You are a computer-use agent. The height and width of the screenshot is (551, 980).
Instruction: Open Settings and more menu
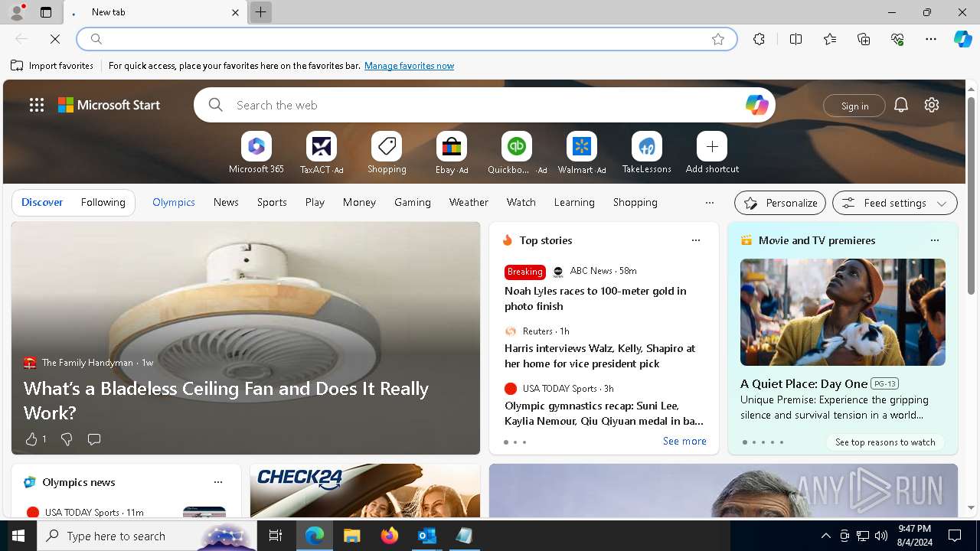tap(931, 39)
